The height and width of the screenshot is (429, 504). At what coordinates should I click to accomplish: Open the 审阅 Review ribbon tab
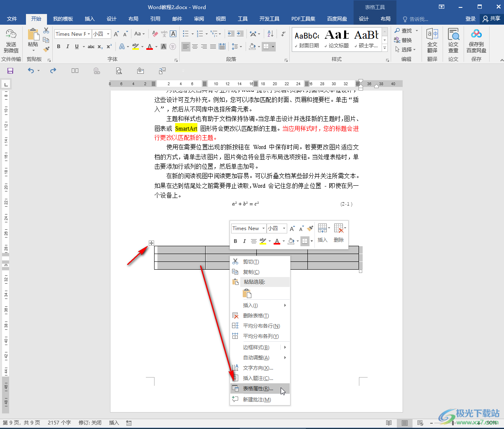point(199,19)
